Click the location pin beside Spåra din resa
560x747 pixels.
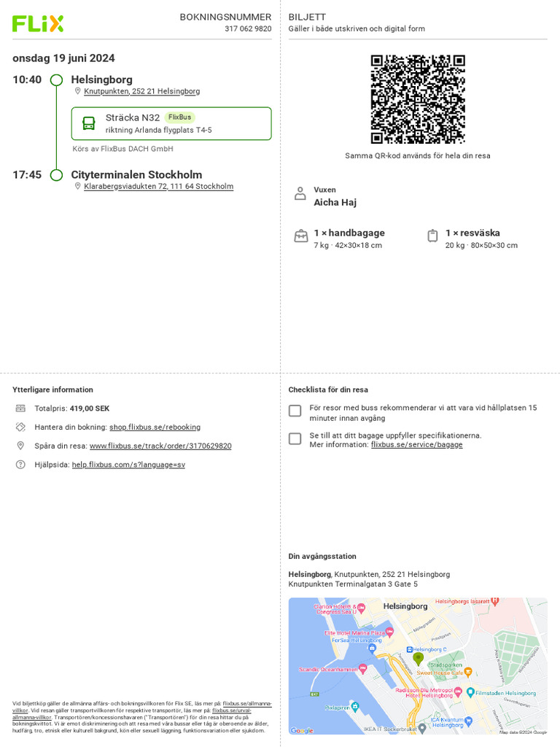tap(20, 446)
